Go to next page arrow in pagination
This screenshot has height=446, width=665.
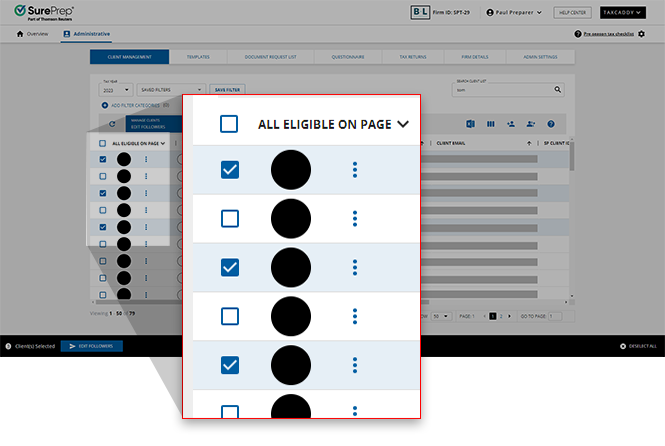[509, 316]
